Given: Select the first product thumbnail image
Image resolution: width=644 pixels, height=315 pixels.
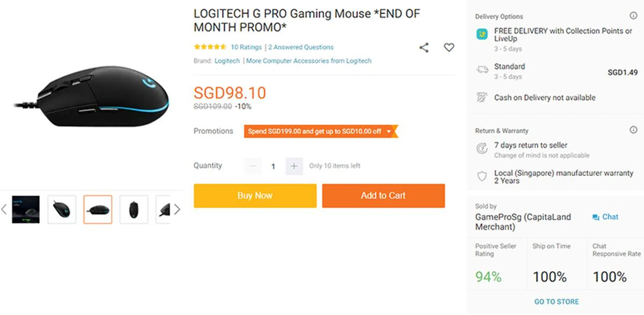Looking at the screenshot, I should [x=26, y=210].
